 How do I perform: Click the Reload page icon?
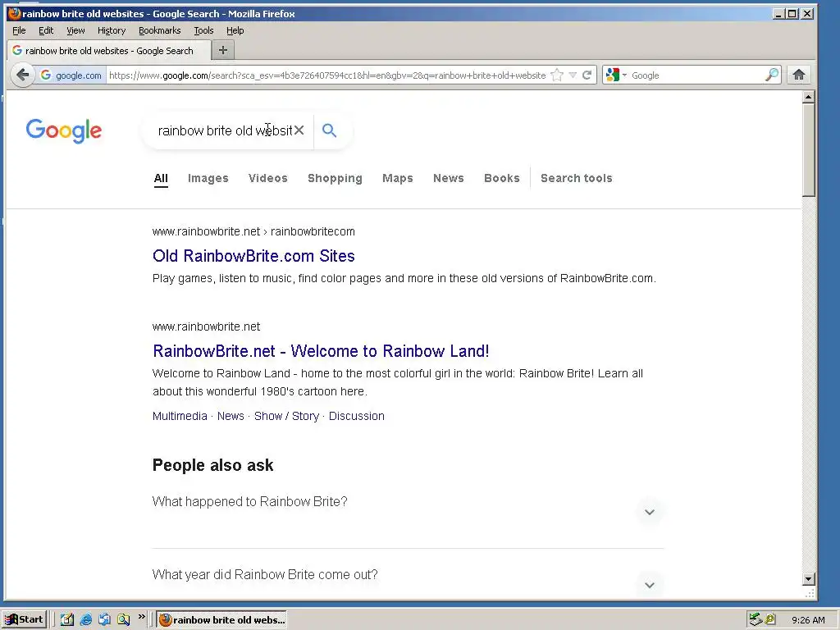point(587,75)
